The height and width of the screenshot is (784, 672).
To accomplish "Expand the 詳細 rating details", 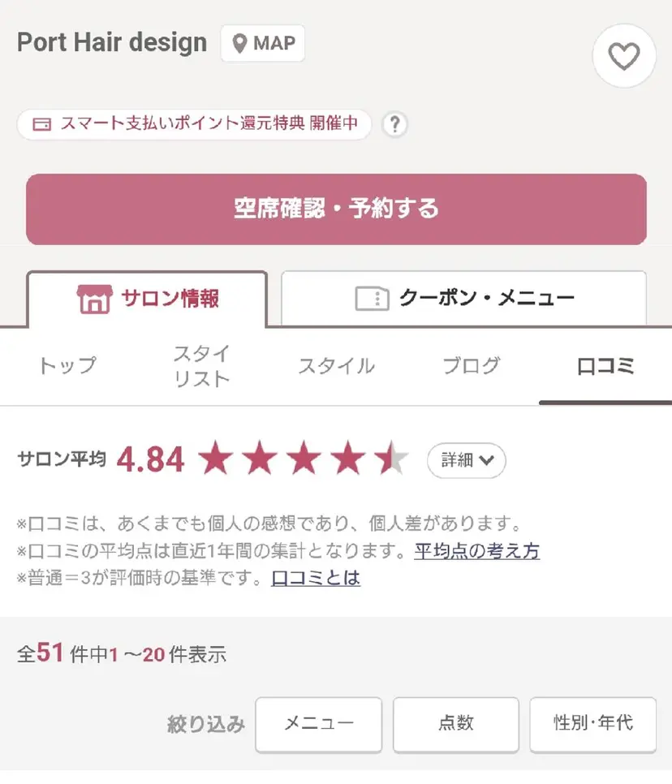I will click(467, 460).
